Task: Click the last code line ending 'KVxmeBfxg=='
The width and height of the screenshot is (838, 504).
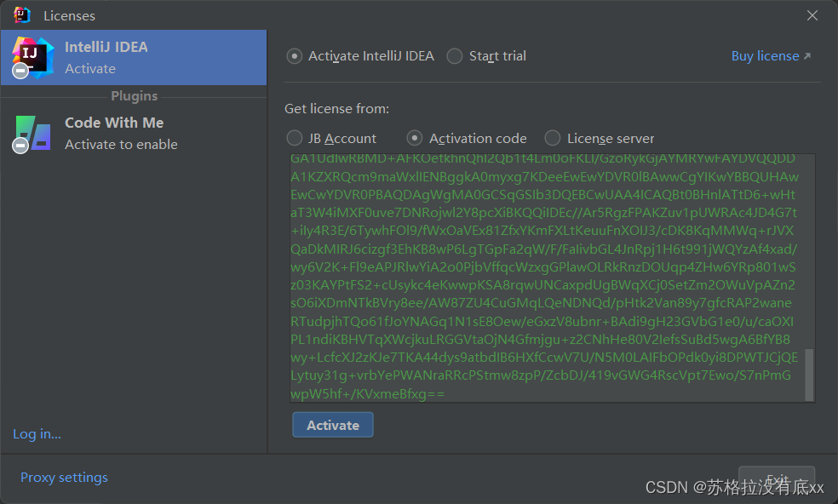Action: [x=367, y=394]
